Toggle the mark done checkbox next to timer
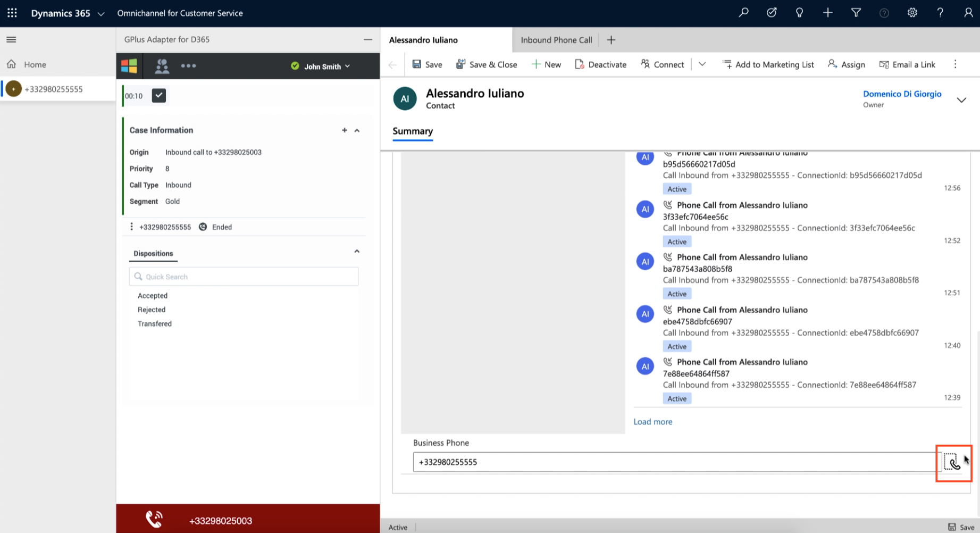 tap(159, 95)
